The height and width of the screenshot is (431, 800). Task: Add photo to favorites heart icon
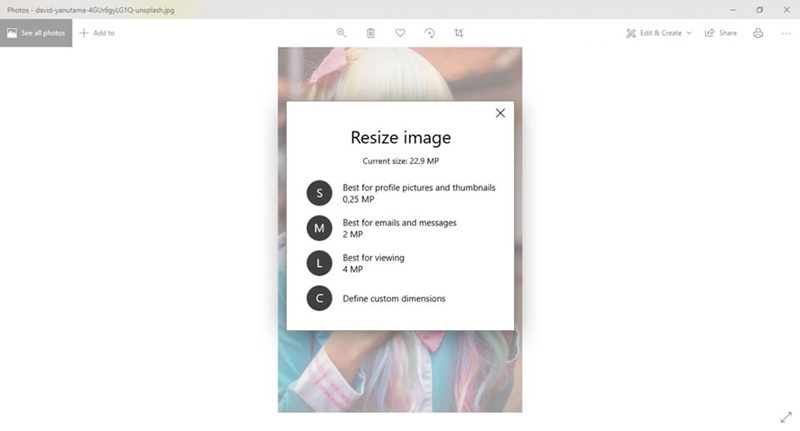(400, 33)
